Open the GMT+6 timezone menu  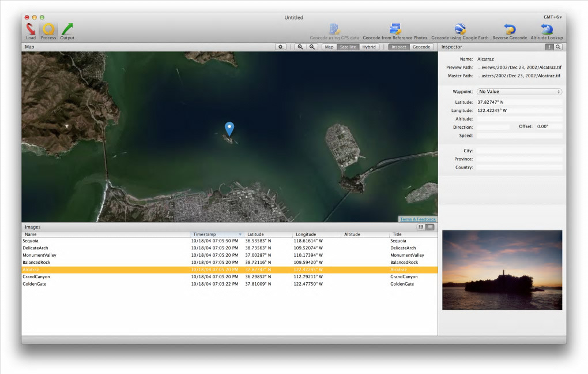tap(552, 17)
